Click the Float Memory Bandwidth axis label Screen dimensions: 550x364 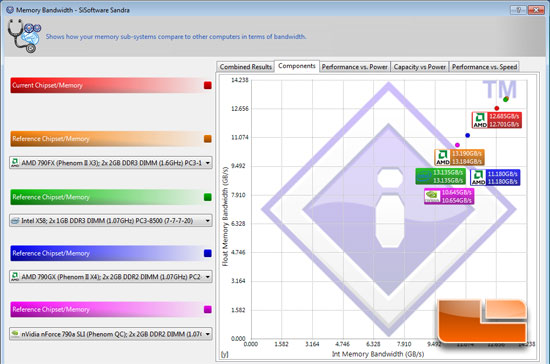click(x=225, y=216)
